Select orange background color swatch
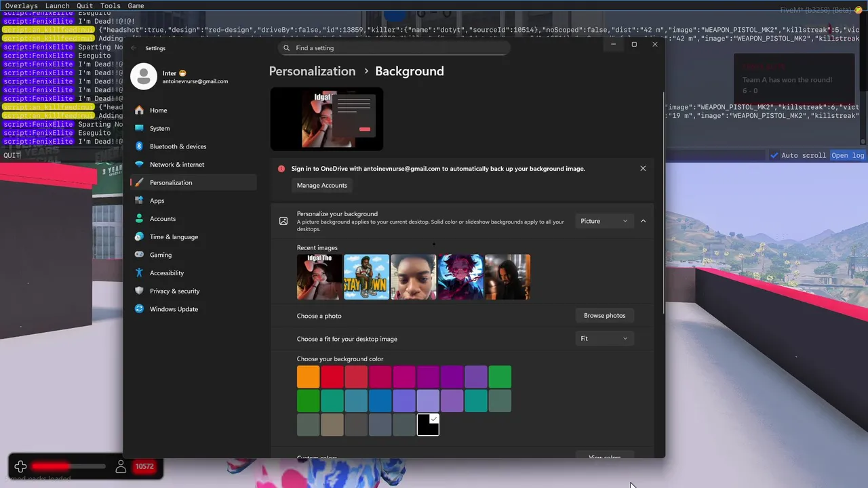The width and height of the screenshot is (868, 488). pyautogui.click(x=308, y=377)
